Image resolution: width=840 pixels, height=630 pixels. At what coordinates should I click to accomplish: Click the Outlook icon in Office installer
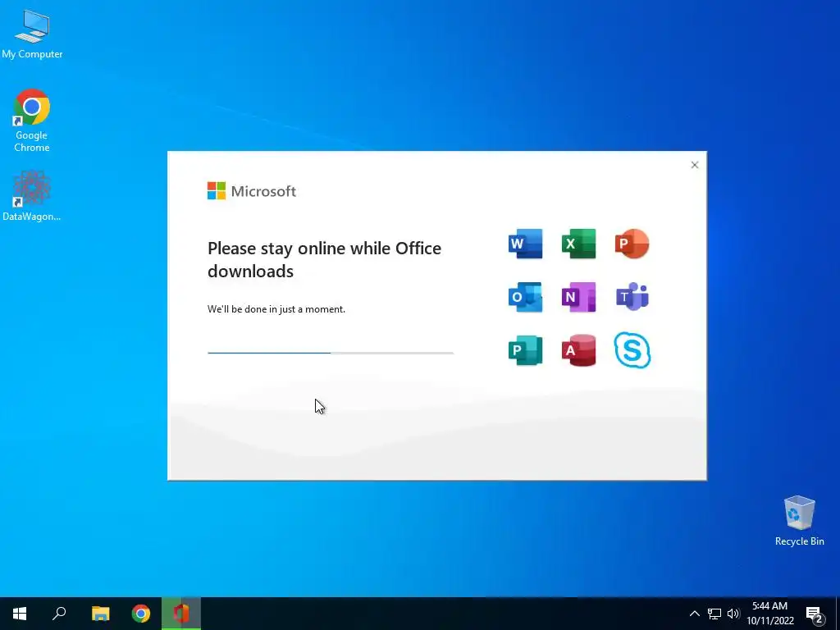(x=525, y=297)
